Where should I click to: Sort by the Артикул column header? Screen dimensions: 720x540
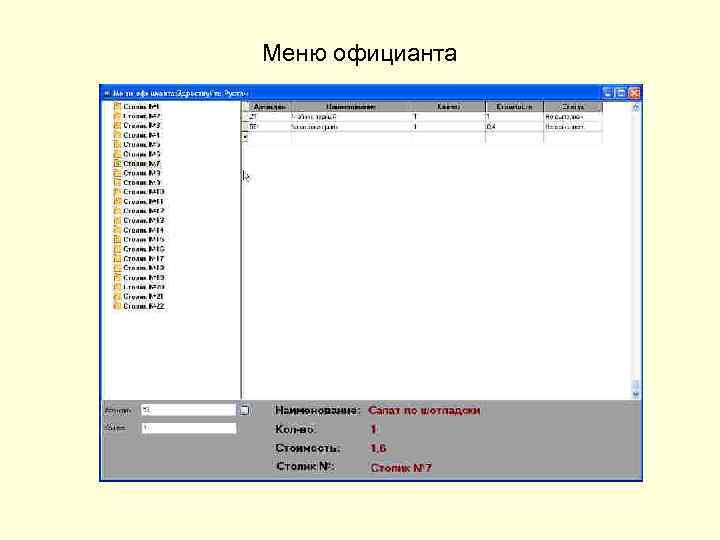point(270,107)
